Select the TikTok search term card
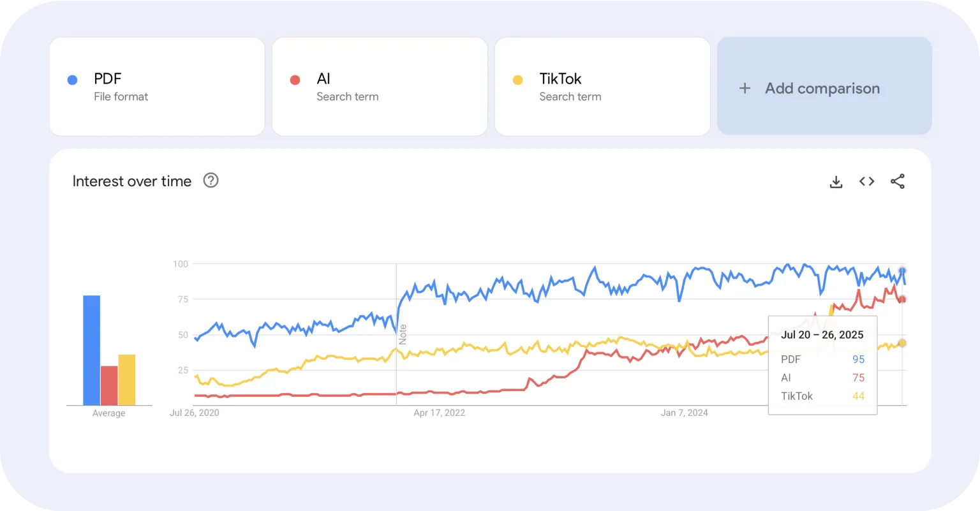 point(602,86)
